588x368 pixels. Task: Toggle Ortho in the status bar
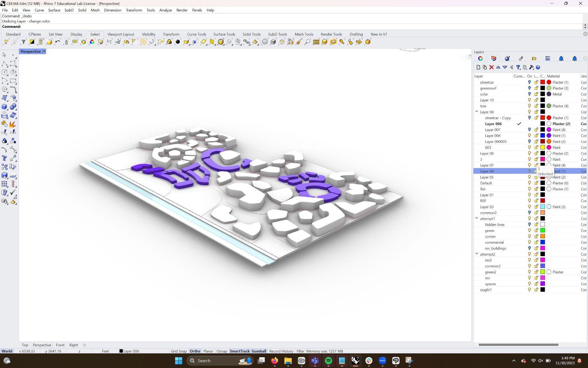(x=195, y=351)
